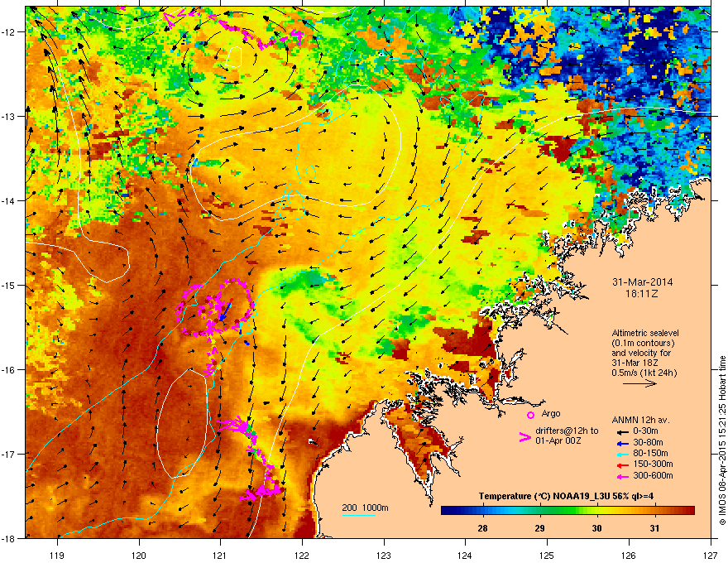Click the red 150-300m legend arrow
This screenshot has width=728, height=563.
(x=621, y=464)
